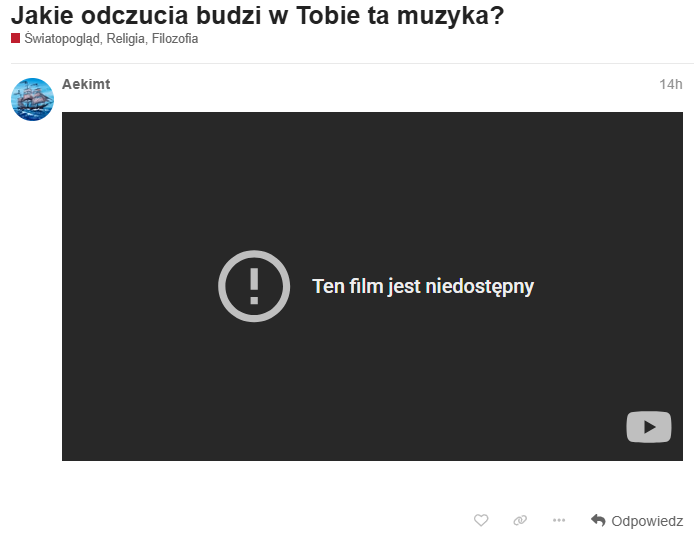Image resolution: width=699 pixels, height=536 pixels.
Task: Click the word 'Tobie' in the title
Action: point(329,15)
